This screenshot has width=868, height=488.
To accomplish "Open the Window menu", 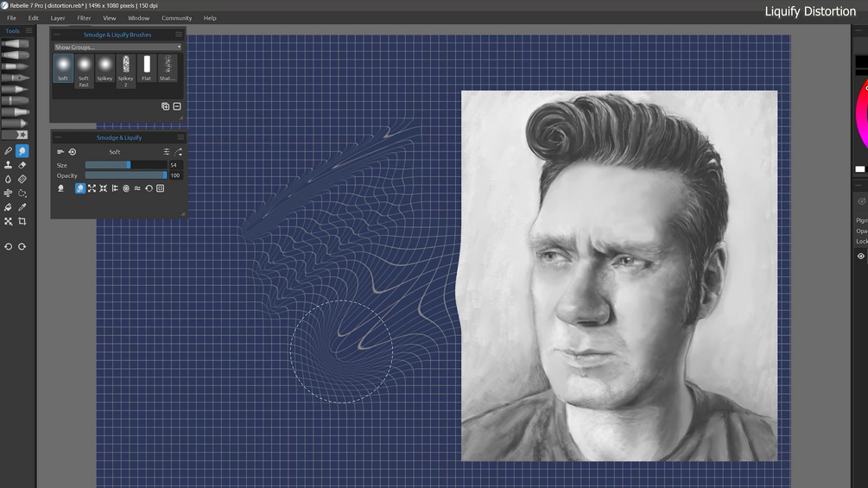I will click(x=138, y=18).
